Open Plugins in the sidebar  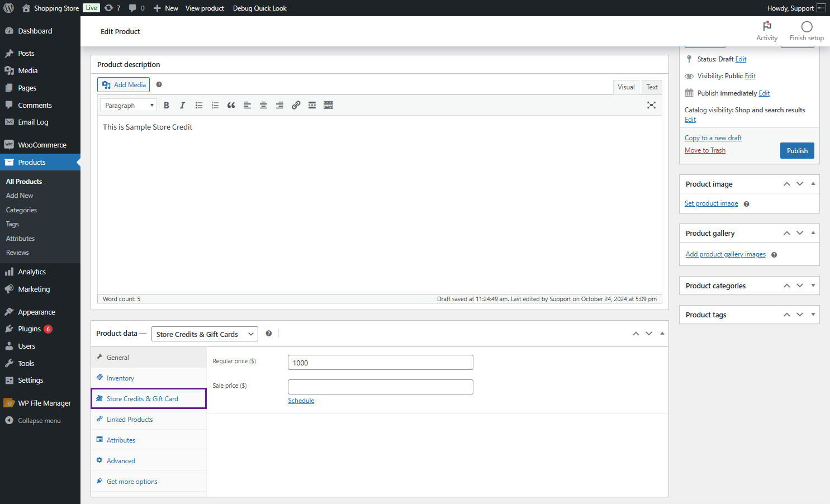tap(40, 329)
